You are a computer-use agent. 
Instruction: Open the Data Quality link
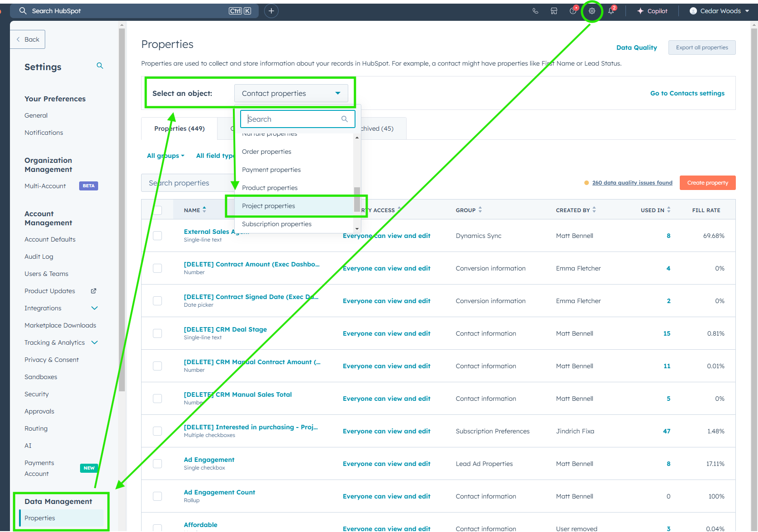(636, 47)
